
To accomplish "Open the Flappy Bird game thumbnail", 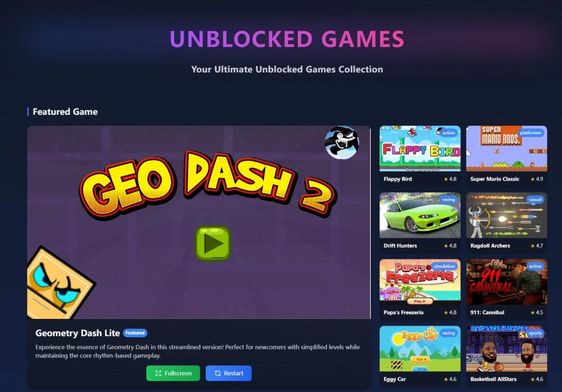I will (420, 148).
